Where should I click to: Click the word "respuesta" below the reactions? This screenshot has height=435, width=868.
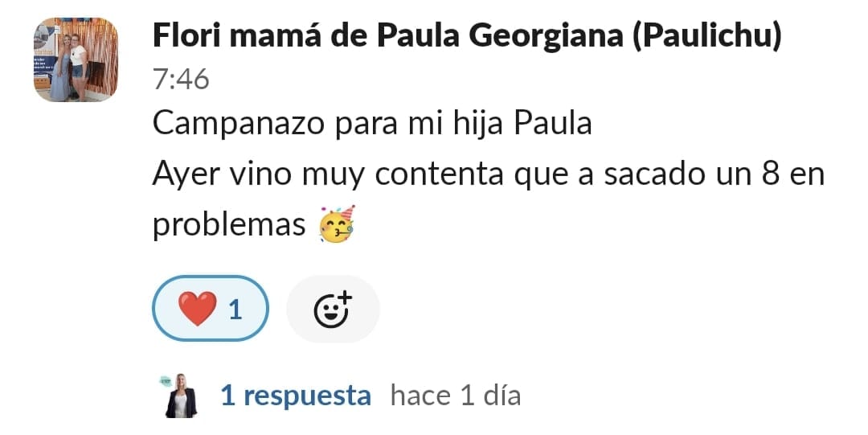307,396
